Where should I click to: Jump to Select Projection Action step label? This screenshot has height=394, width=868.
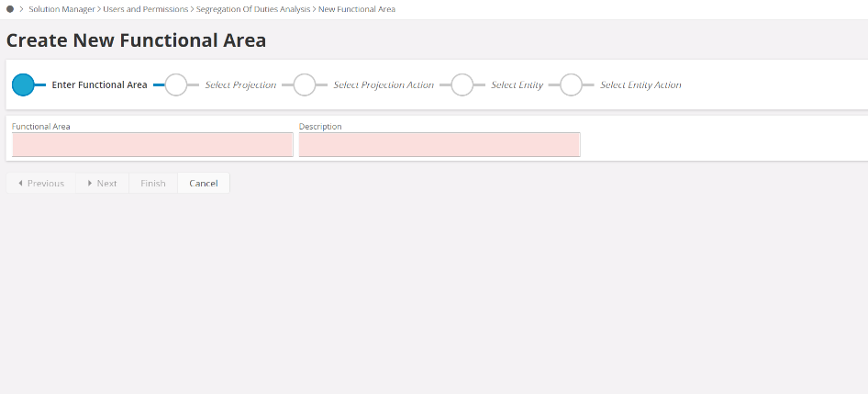coord(383,84)
